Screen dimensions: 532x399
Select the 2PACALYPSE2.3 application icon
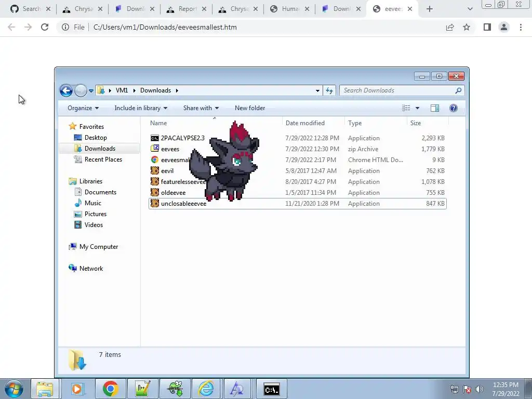click(x=155, y=138)
